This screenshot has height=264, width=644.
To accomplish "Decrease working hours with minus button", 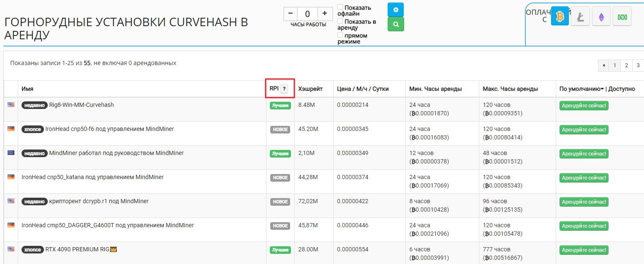I will pyautogui.click(x=291, y=14).
